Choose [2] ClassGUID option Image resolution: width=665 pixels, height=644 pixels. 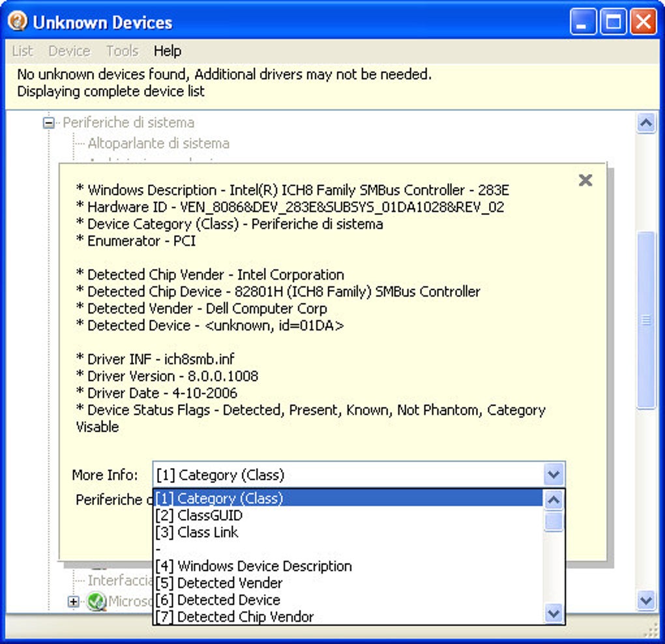point(348,515)
